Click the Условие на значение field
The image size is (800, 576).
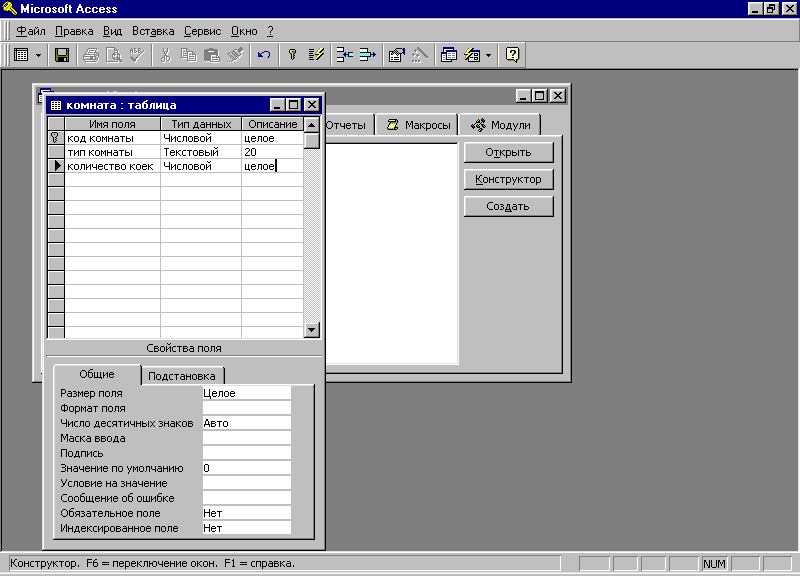click(246, 483)
